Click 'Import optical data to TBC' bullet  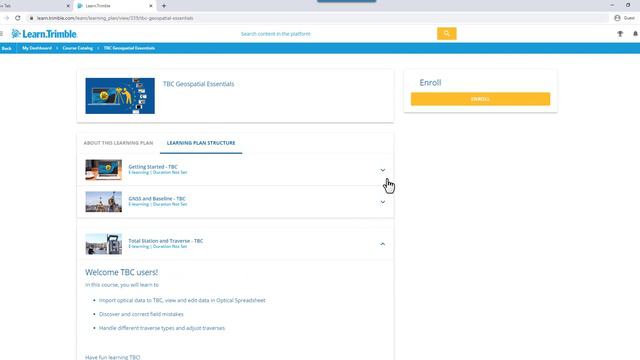click(182, 300)
